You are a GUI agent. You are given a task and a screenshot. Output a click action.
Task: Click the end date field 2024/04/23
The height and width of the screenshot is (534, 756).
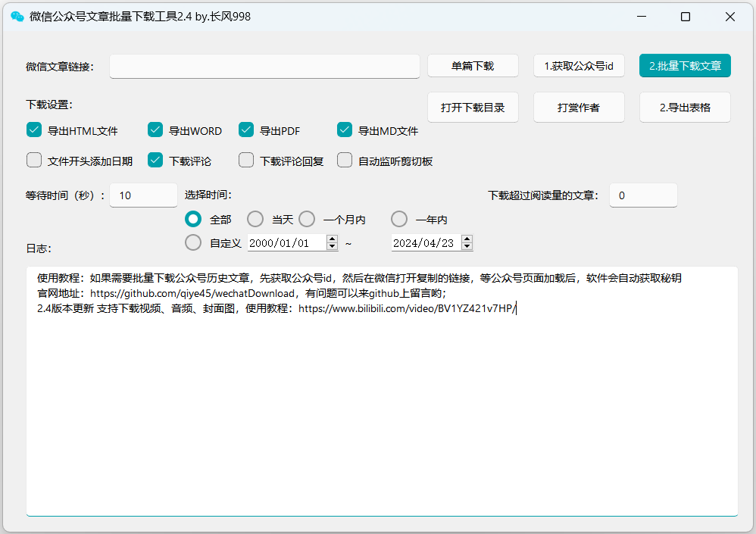(x=426, y=243)
